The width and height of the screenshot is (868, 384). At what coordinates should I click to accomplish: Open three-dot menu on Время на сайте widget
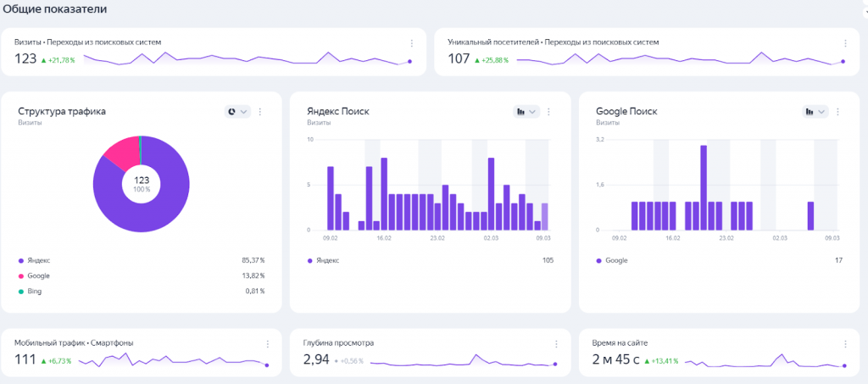(844, 343)
